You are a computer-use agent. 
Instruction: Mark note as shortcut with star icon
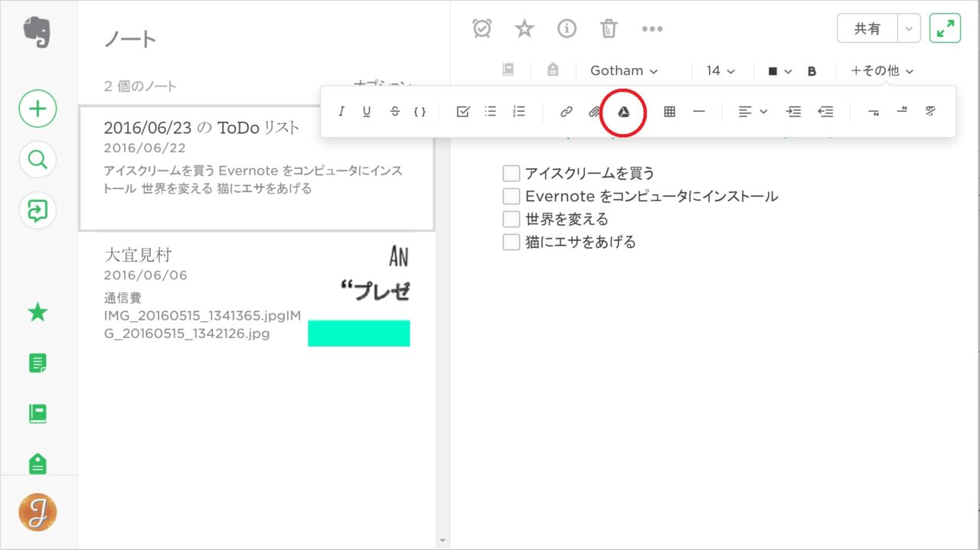[524, 29]
